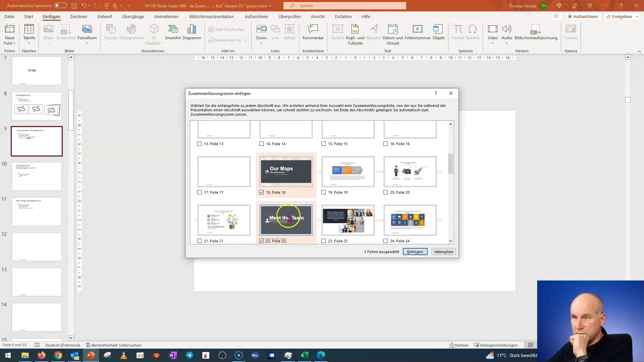Screen dimensions: 644x362
Task: Click the dialog scrollbar down arrow
Action: point(450,241)
